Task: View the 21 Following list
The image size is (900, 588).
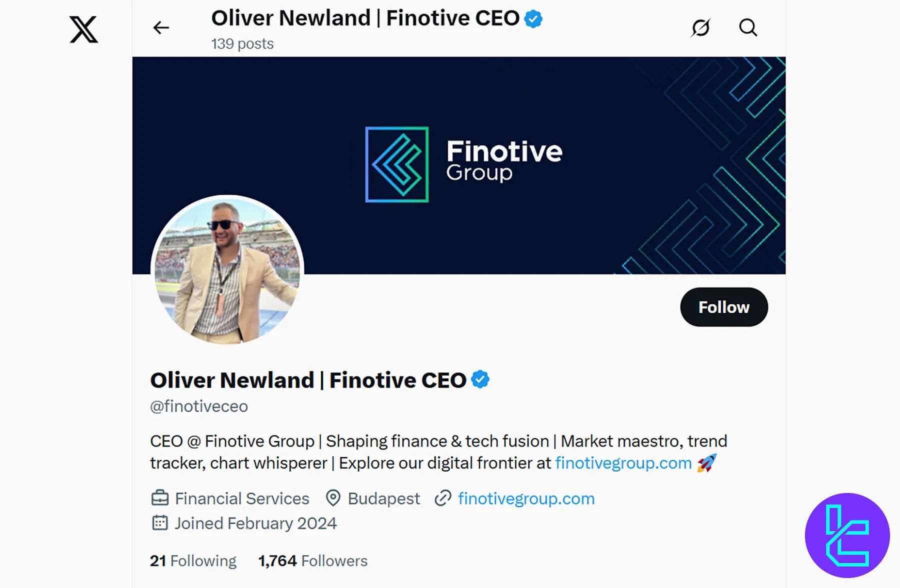Action: [x=193, y=560]
